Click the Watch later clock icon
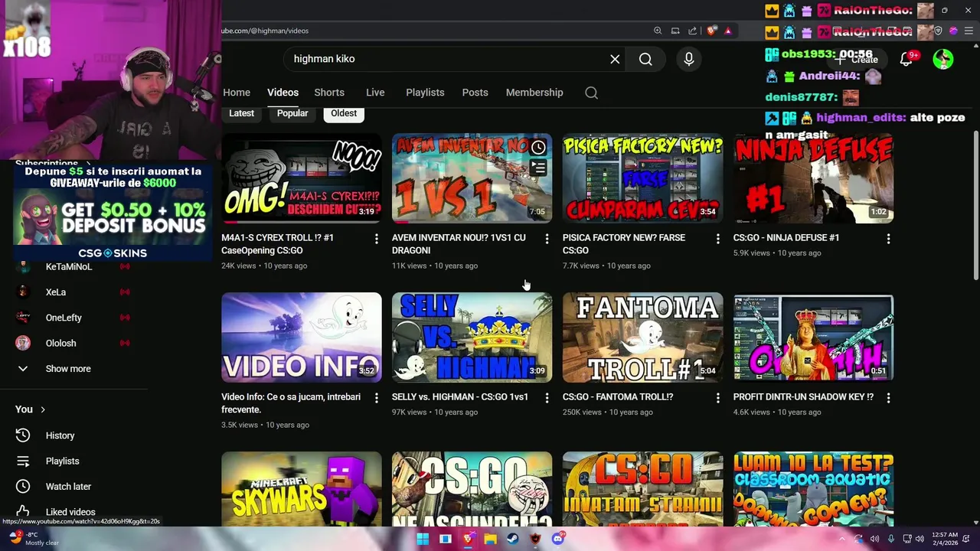 pyautogui.click(x=23, y=486)
